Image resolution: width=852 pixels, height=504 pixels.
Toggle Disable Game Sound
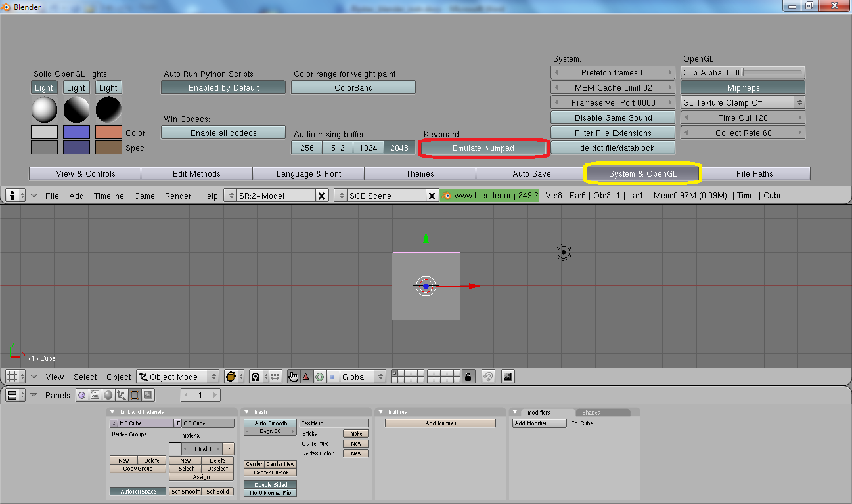click(x=613, y=118)
